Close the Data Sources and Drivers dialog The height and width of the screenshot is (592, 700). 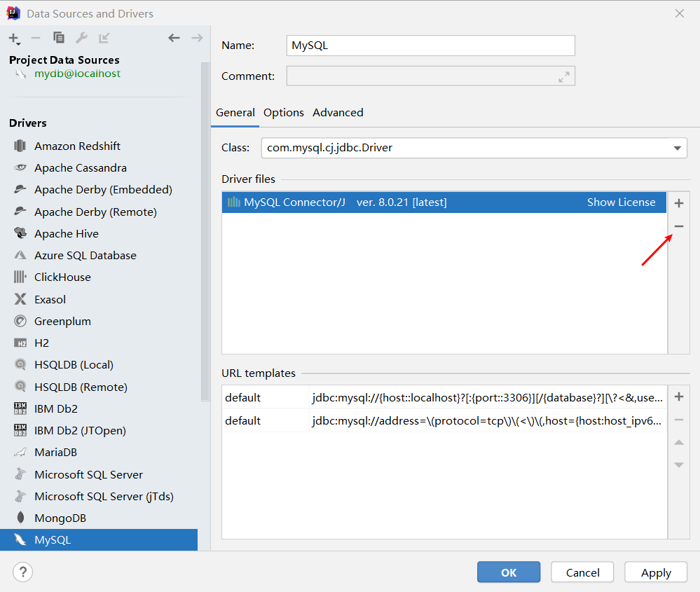680,13
